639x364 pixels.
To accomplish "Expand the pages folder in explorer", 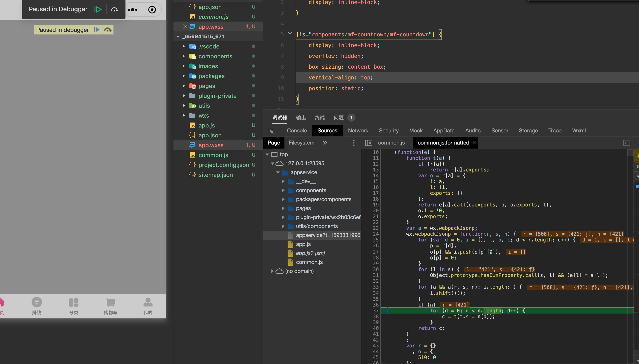I will 184,86.
